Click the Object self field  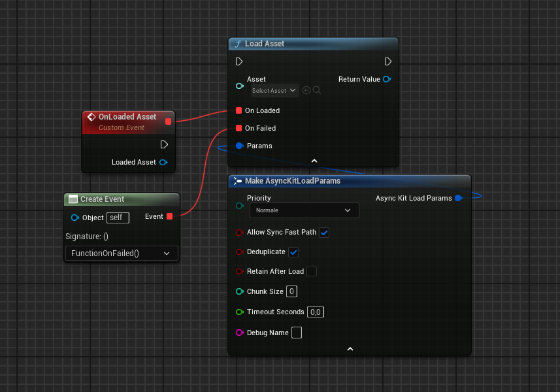click(x=118, y=218)
